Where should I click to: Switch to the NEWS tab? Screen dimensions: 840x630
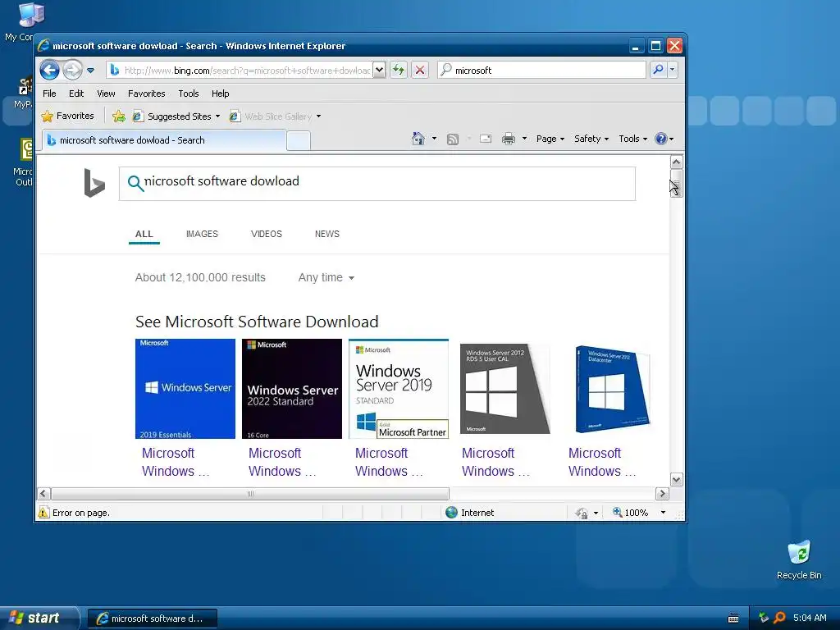pos(326,234)
